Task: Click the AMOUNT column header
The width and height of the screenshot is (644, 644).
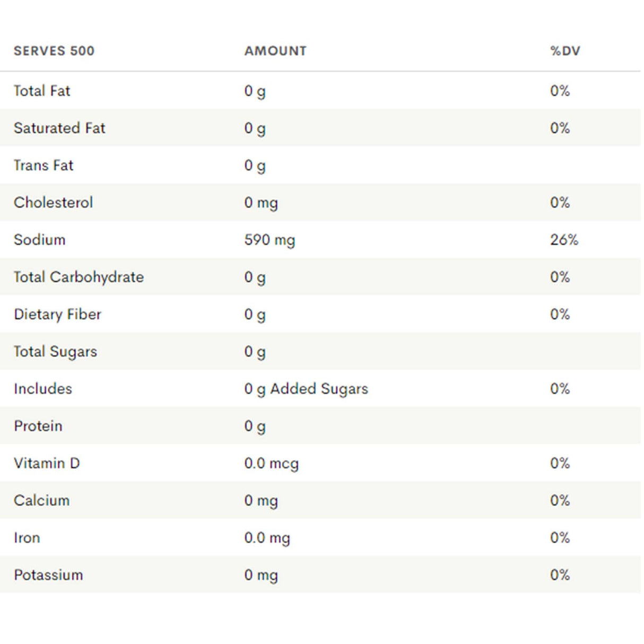Action: tap(275, 51)
